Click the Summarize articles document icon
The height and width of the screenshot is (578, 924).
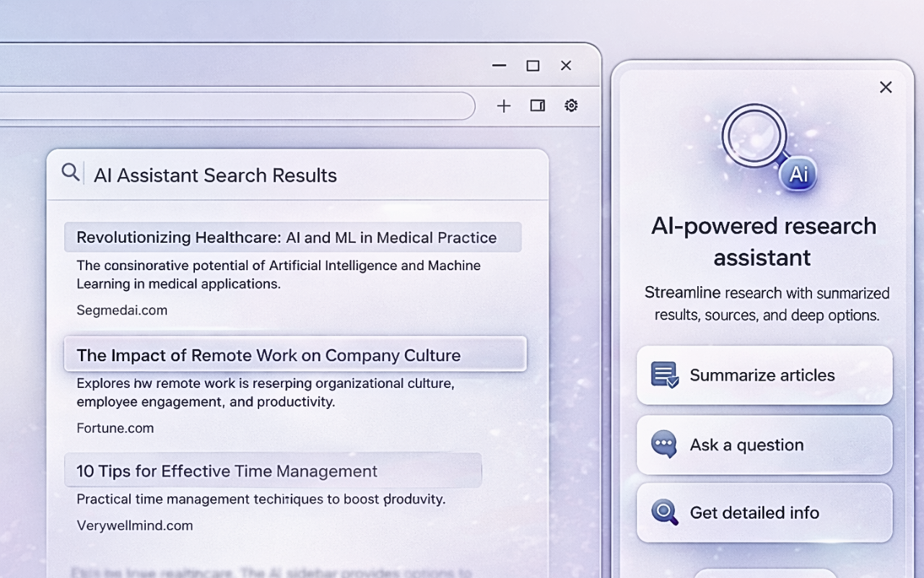(665, 375)
